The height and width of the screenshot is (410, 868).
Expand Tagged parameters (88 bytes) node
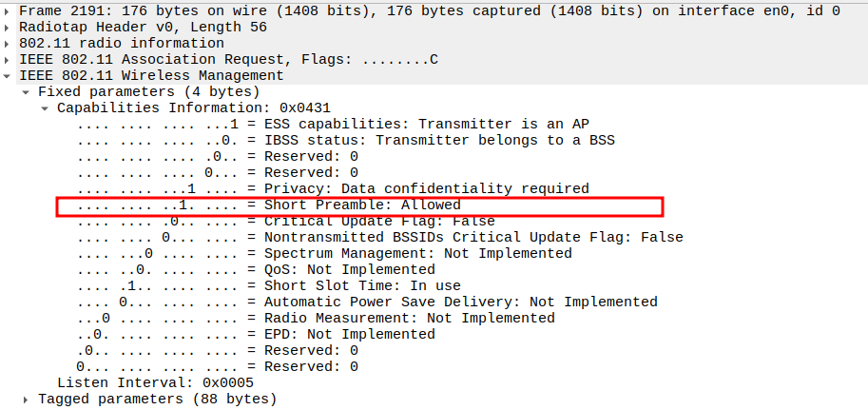(26, 400)
